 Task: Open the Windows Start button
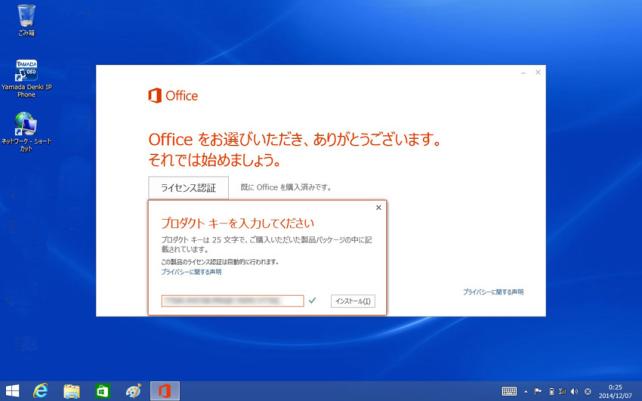(x=12, y=391)
